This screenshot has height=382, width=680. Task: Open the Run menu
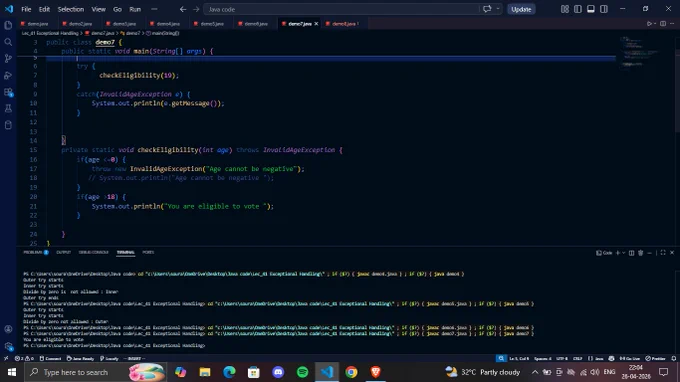pyautogui.click(x=135, y=9)
